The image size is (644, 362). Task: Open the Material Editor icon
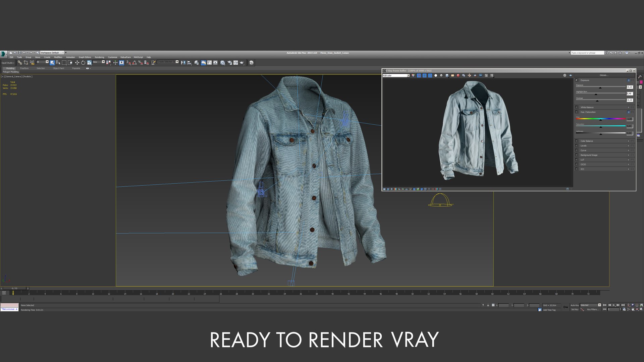pyautogui.click(x=222, y=63)
